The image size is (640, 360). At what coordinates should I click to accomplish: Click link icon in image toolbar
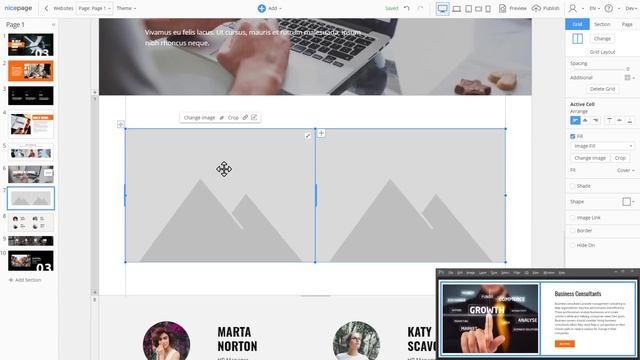pyautogui.click(x=245, y=118)
